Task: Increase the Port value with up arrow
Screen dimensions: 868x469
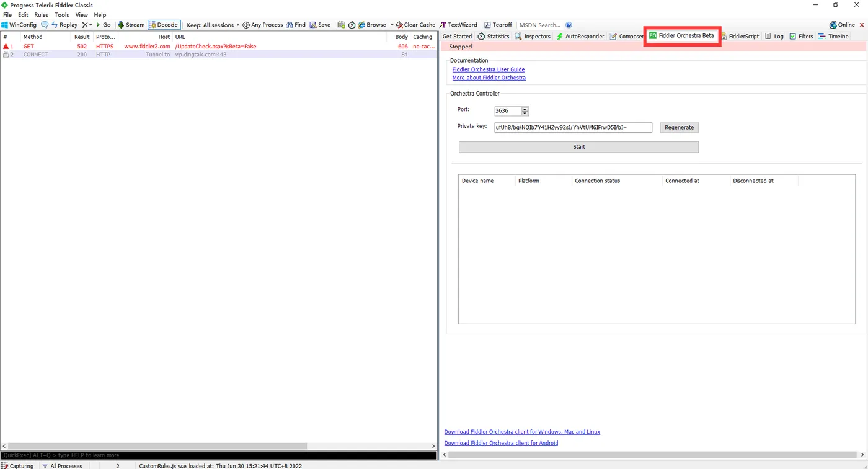Action: coord(525,109)
